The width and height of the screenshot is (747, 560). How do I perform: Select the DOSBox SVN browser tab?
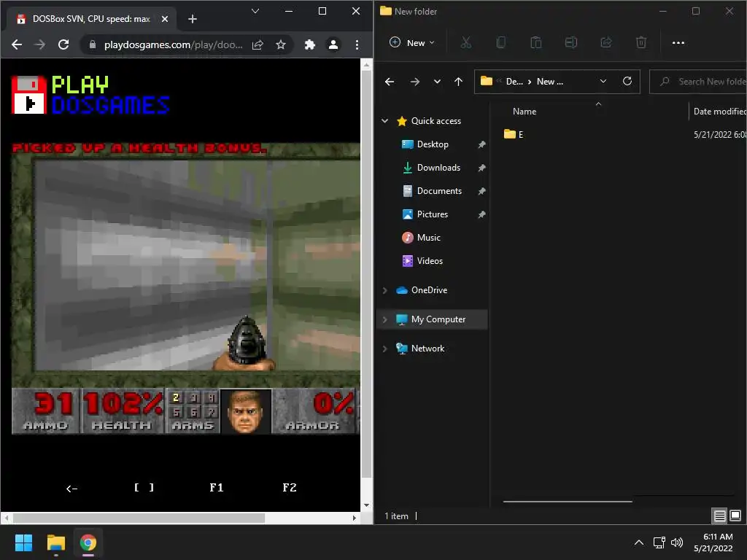point(90,19)
